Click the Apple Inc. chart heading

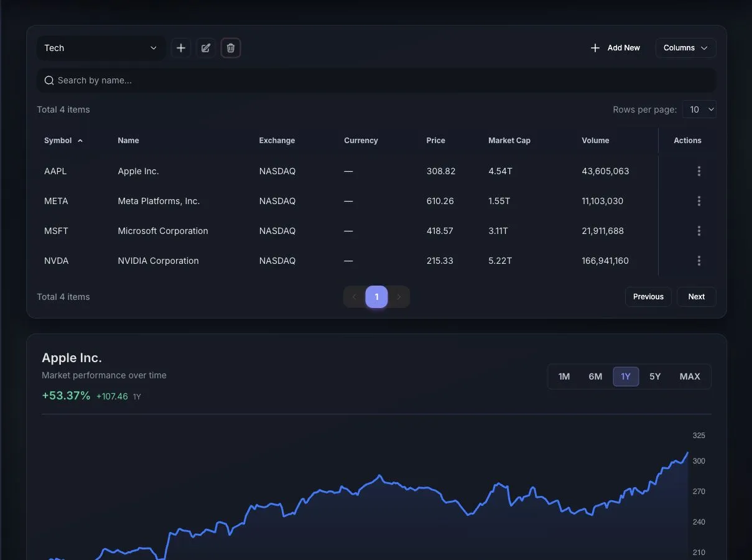(72, 358)
